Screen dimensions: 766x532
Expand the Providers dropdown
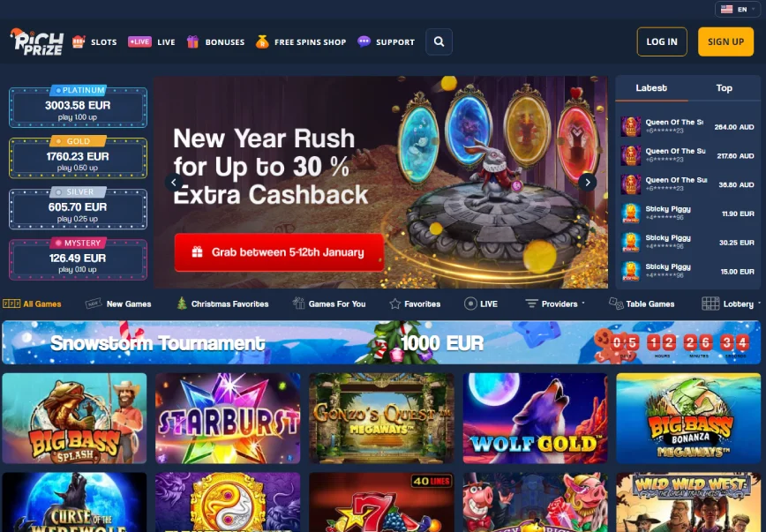point(555,303)
